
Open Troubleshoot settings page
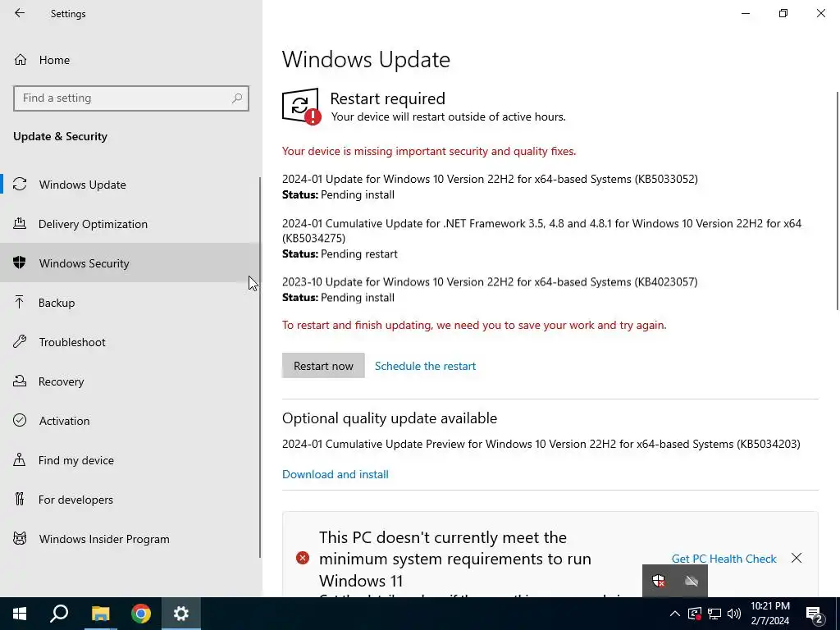point(72,342)
